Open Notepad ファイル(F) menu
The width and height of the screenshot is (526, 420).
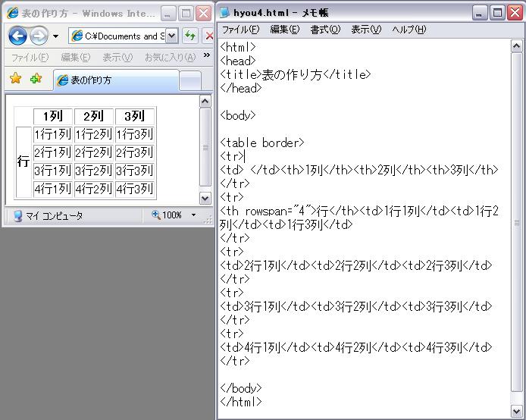(x=240, y=30)
